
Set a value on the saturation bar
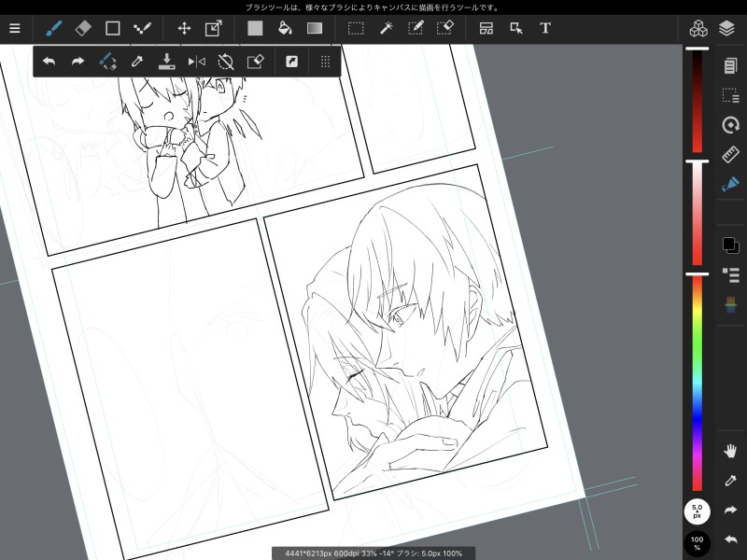pos(697,214)
